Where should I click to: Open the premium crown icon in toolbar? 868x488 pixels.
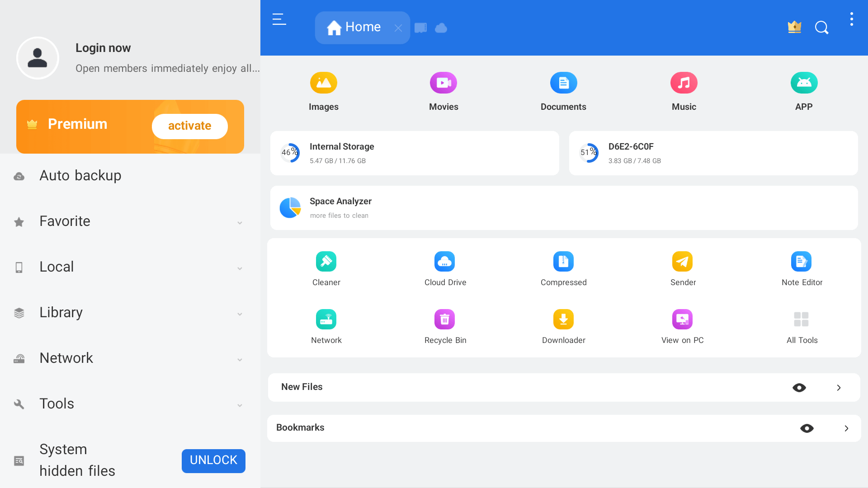[794, 28]
